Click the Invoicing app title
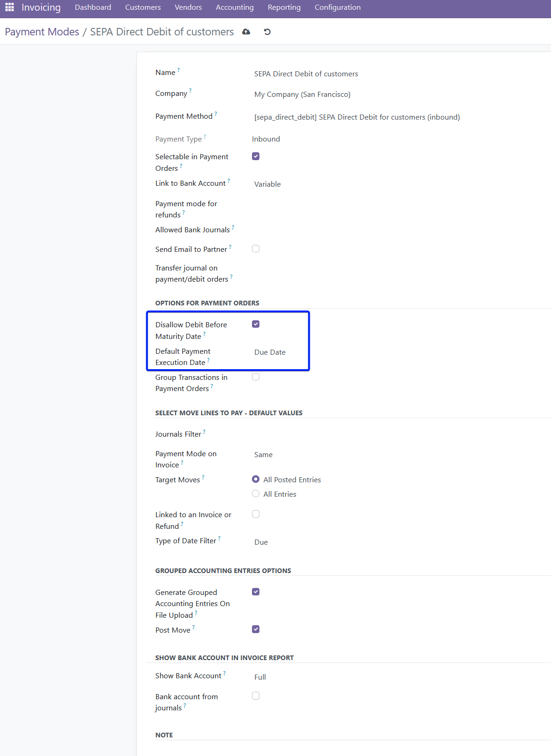 [x=41, y=7]
